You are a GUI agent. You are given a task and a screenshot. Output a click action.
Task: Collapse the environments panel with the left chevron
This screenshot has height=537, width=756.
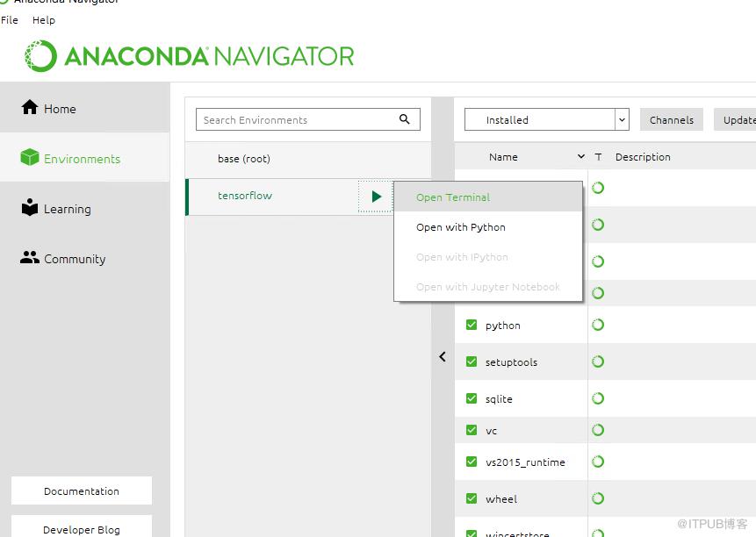pyautogui.click(x=443, y=357)
